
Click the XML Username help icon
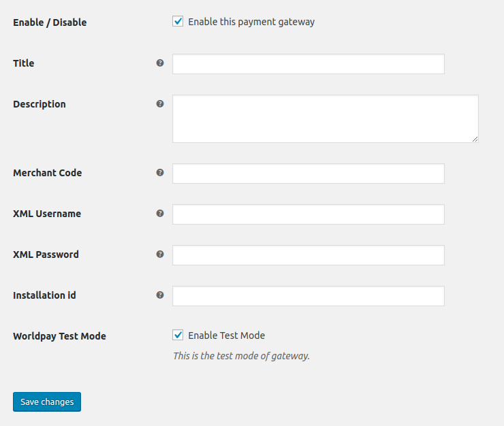point(160,214)
